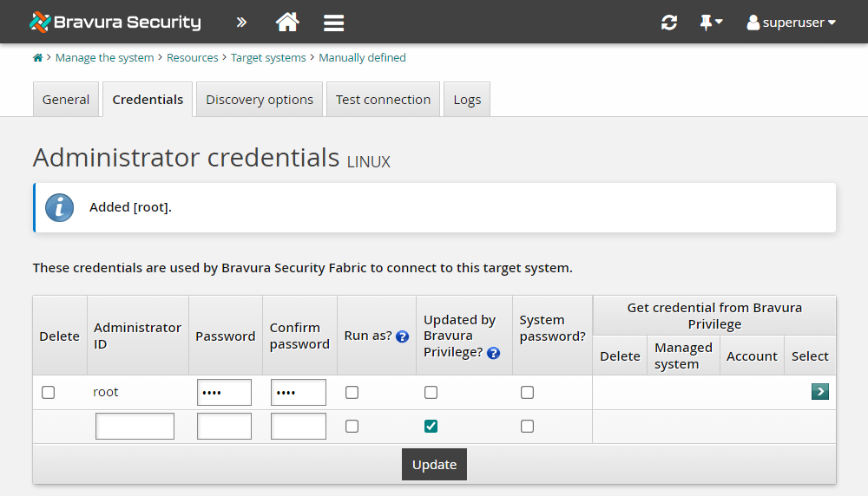Image resolution: width=868 pixels, height=496 pixels.
Task: Click the info icon in the message box
Action: pyautogui.click(x=59, y=207)
